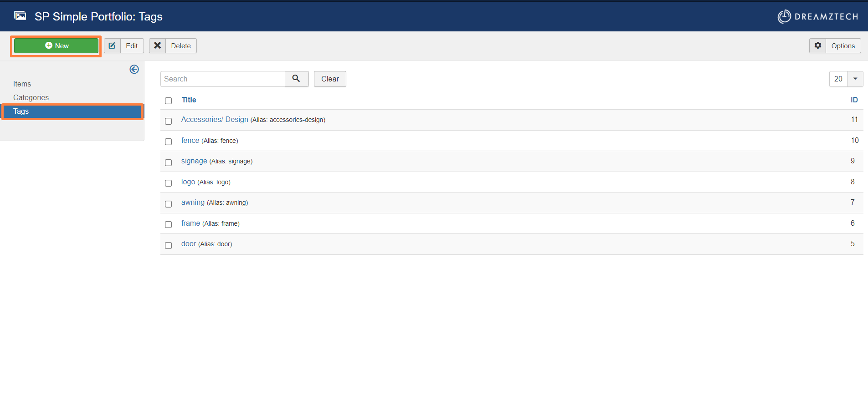868x395 pixels.
Task: Click ID value 10 in fence row
Action: [855, 141]
